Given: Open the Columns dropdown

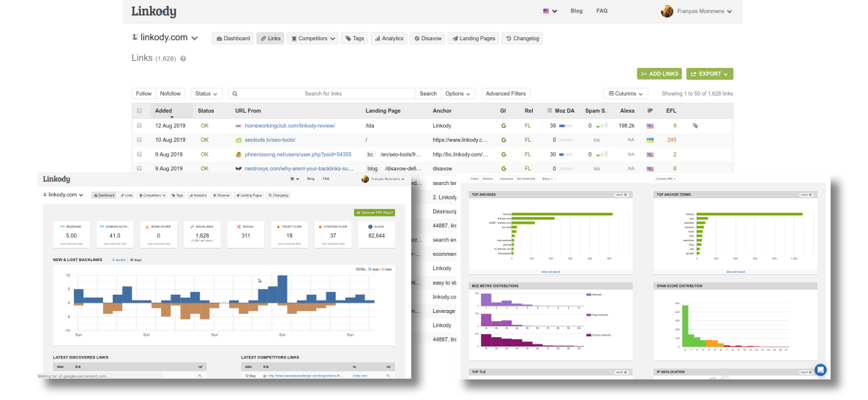Looking at the screenshot, I should [626, 94].
